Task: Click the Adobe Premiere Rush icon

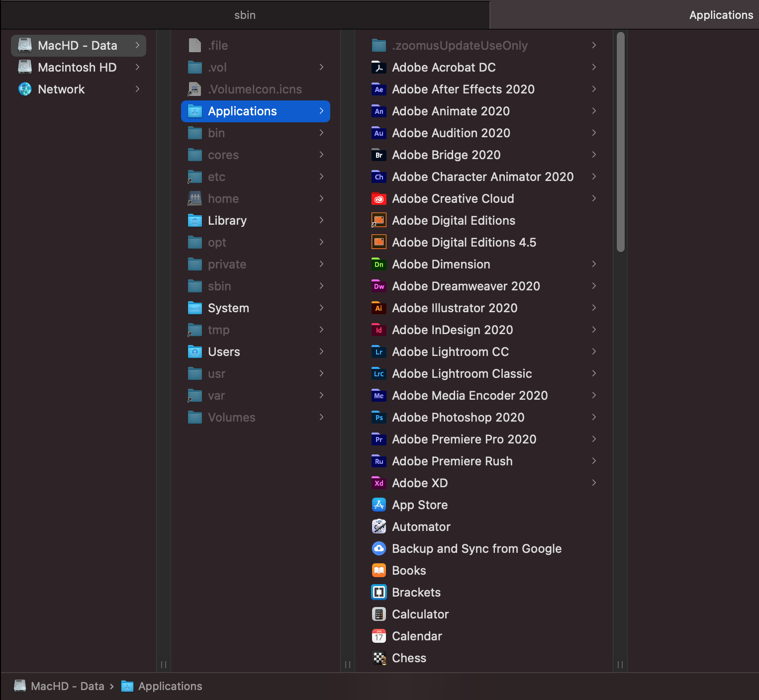Action: click(379, 461)
